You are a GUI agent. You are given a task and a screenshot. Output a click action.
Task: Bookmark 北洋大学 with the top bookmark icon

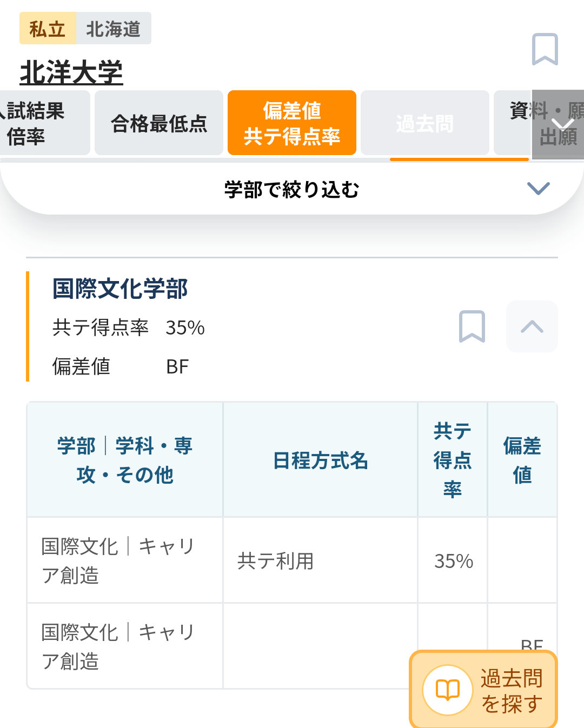(x=545, y=49)
